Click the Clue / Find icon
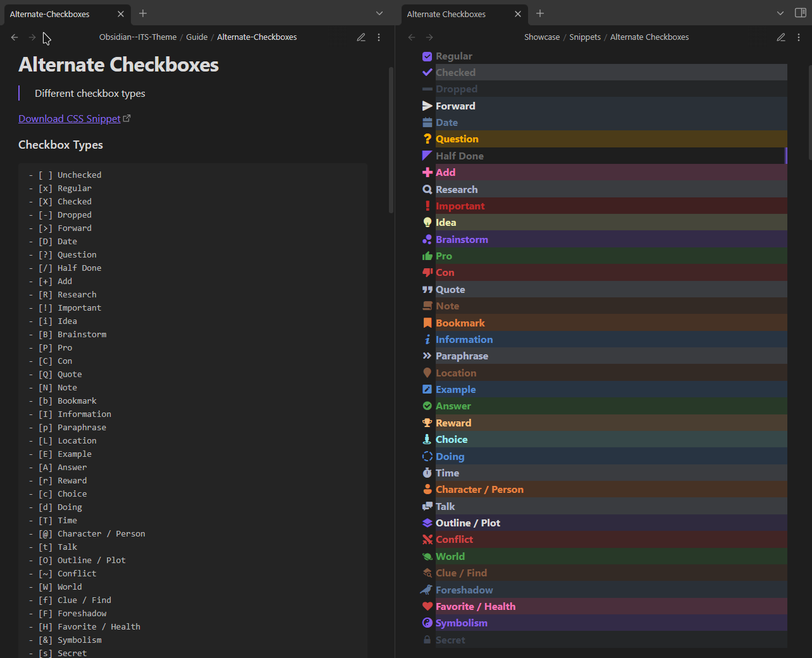Viewport: 812px width, 658px height. (x=428, y=573)
